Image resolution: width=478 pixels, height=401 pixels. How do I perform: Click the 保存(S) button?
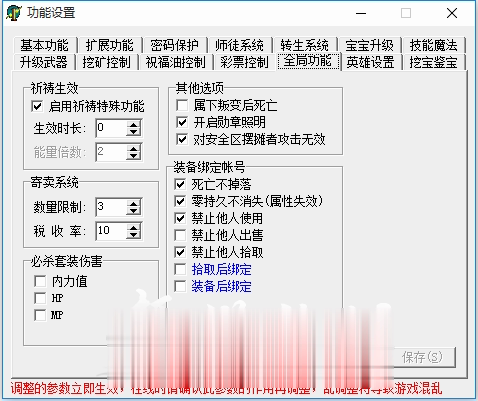[422, 357]
